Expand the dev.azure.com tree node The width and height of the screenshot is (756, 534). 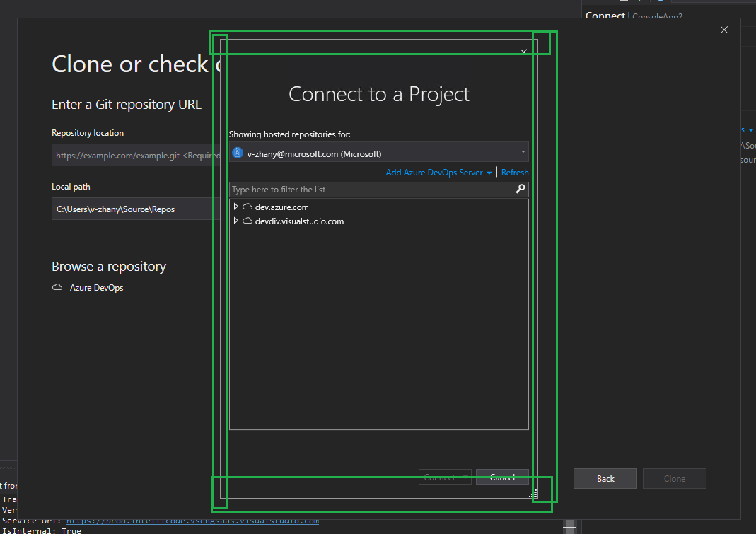[236, 207]
